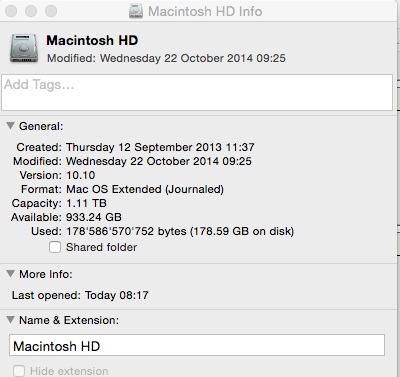The width and height of the screenshot is (400, 377).
Task: Click the Macintosh HD Info window title
Action: pos(205,11)
